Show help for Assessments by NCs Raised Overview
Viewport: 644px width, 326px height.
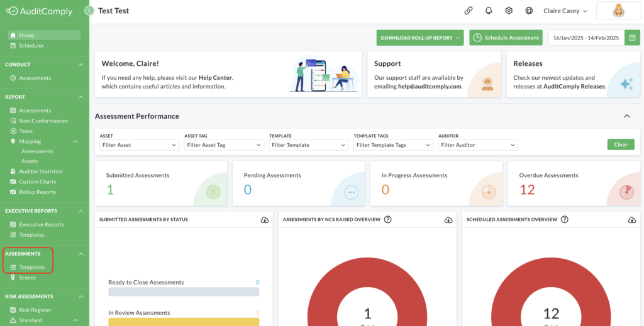click(x=387, y=219)
